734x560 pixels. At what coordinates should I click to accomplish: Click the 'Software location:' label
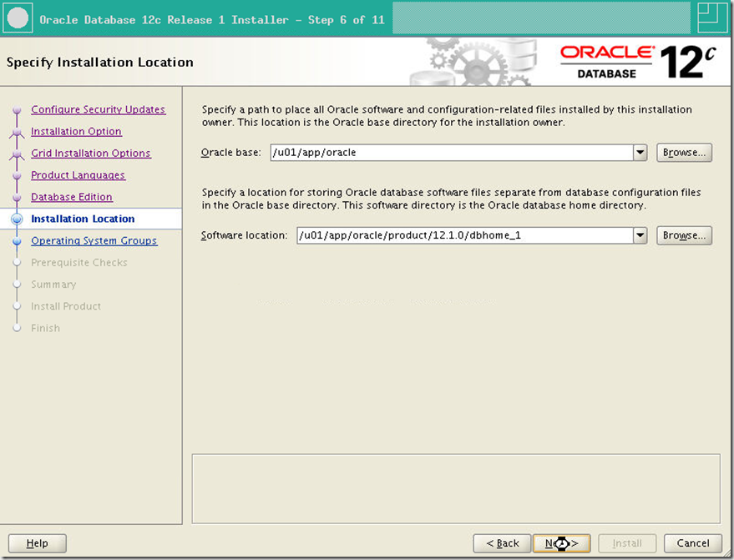pos(244,235)
